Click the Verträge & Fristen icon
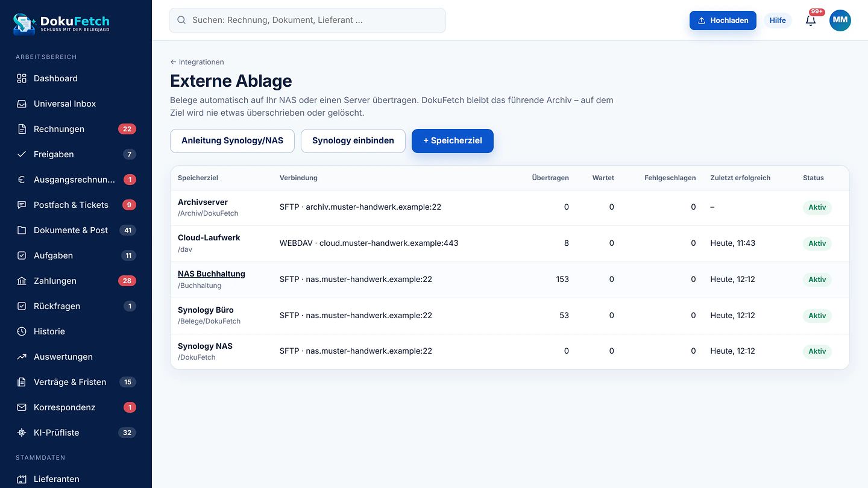 [22, 382]
